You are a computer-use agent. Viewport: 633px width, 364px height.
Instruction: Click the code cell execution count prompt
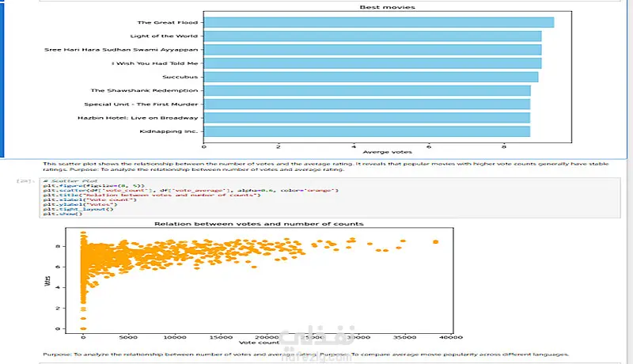tap(25, 181)
